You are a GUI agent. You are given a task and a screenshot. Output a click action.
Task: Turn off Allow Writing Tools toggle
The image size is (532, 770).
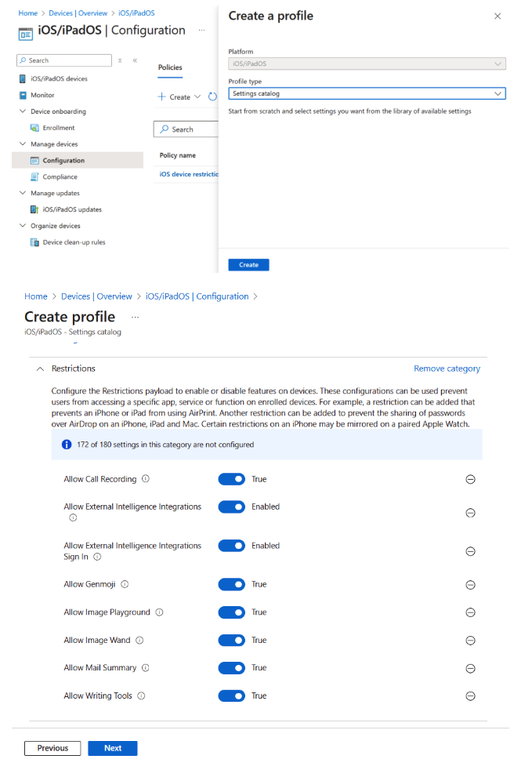tap(232, 696)
